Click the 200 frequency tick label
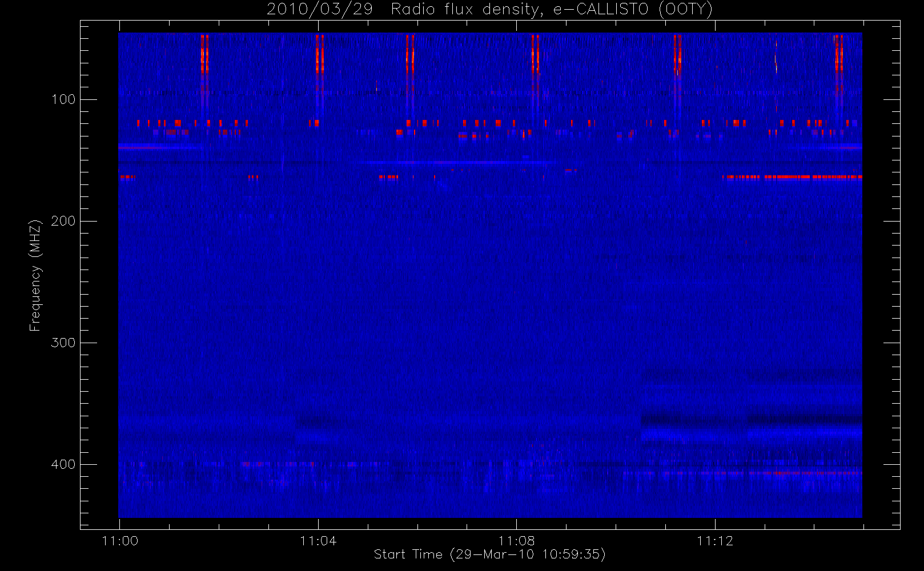The height and width of the screenshot is (571, 924). (63, 221)
